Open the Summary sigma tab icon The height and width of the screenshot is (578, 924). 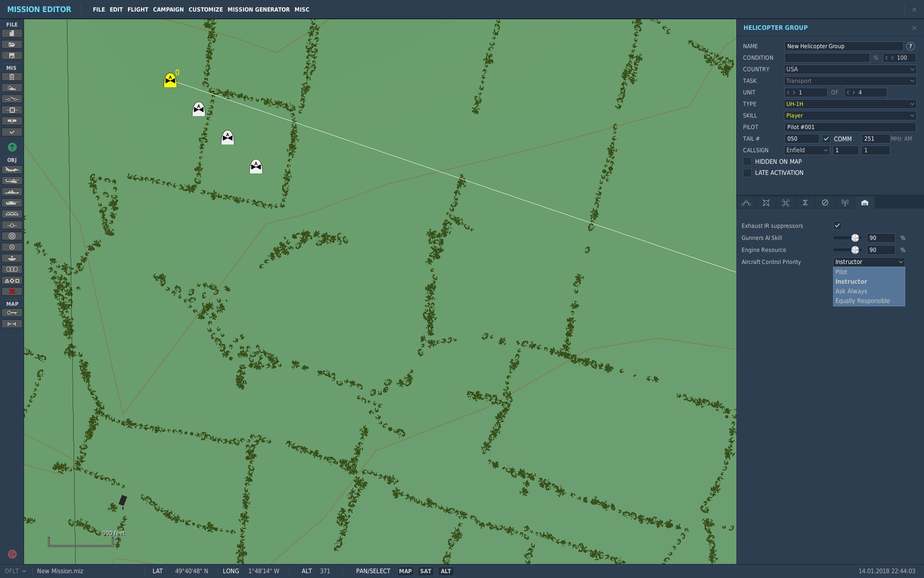coord(805,203)
